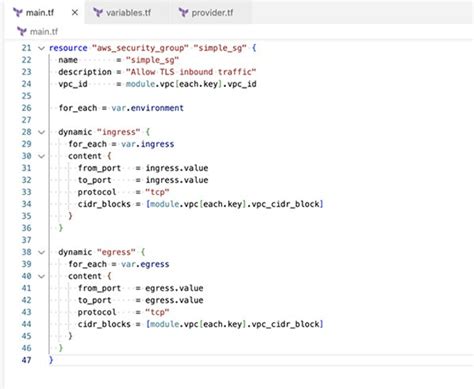Click the "Allow TLS inbound traffic" description string
This screenshot has width=474, height=389.
point(191,72)
